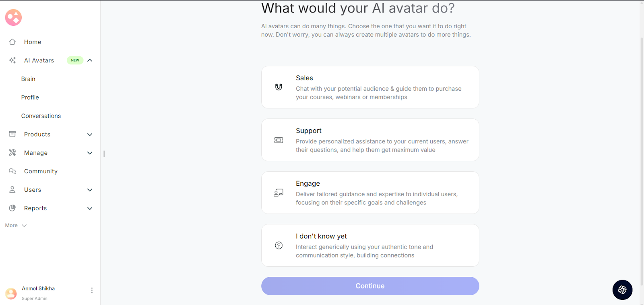Click the Home house icon
Image resolution: width=644 pixels, height=305 pixels.
tap(12, 42)
